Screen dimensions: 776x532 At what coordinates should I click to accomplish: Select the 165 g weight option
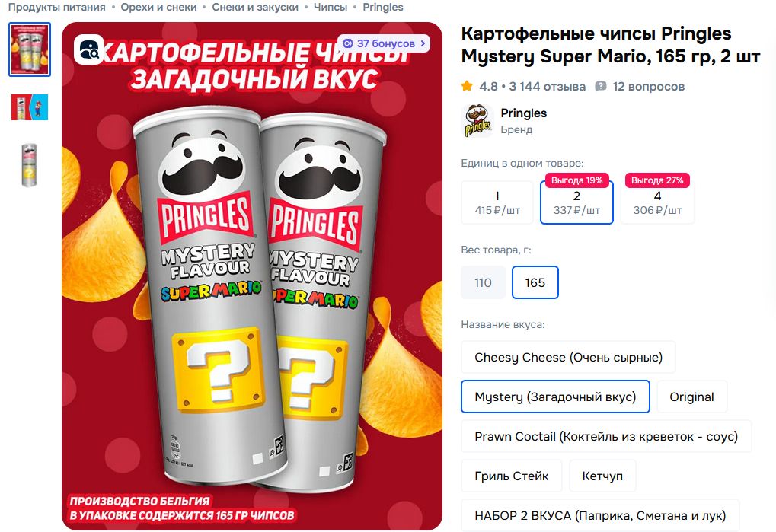(535, 282)
